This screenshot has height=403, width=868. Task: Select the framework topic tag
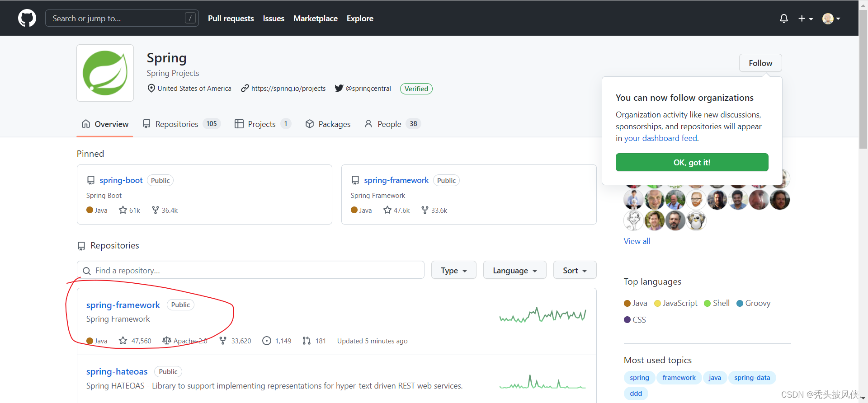pyautogui.click(x=679, y=378)
